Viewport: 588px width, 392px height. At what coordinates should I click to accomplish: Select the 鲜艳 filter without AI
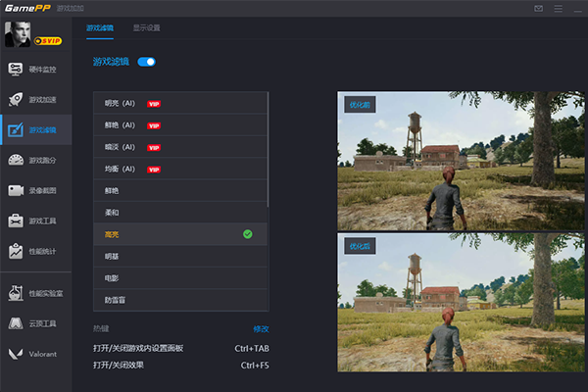[180, 190]
